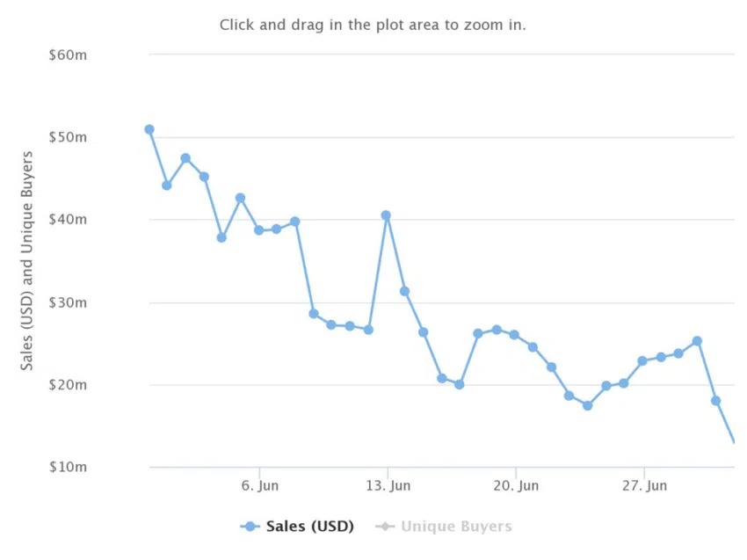Viewport: 747px width, 560px height.
Task: Click the lowest visible point near $17m
Action: click(587, 405)
